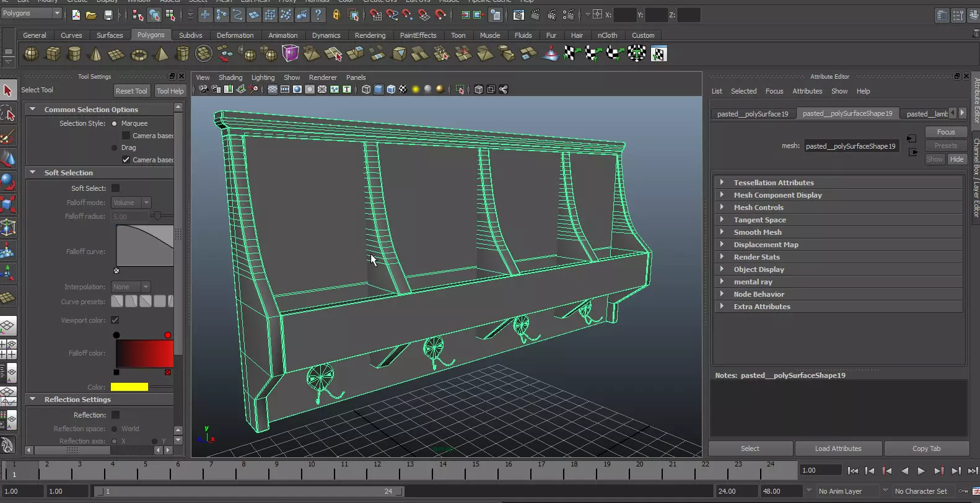Turn on the Reflection checkbox
Viewport: 980px width, 503px height.
(x=116, y=415)
